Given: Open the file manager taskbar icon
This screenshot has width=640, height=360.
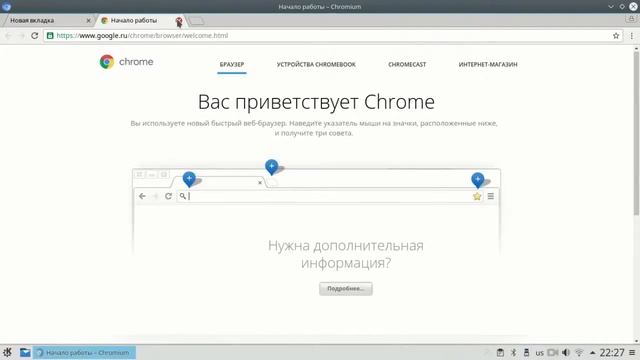Looking at the screenshot, I should [25, 352].
